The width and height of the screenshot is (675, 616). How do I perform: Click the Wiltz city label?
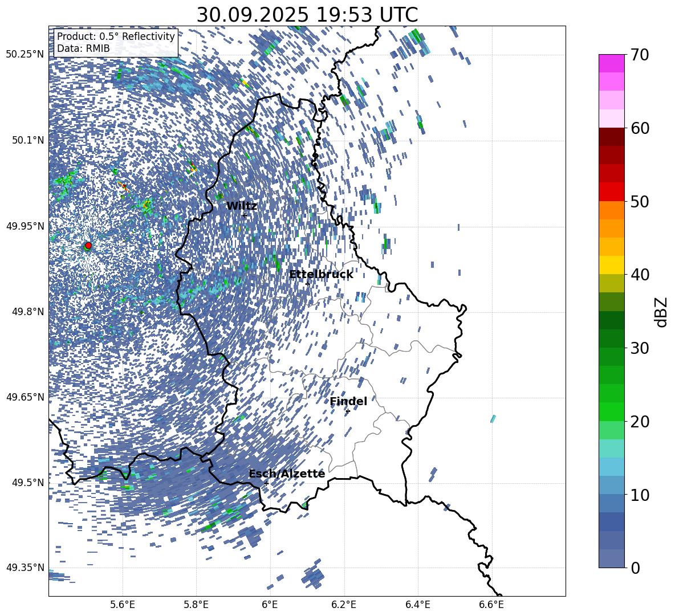(x=242, y=206)
